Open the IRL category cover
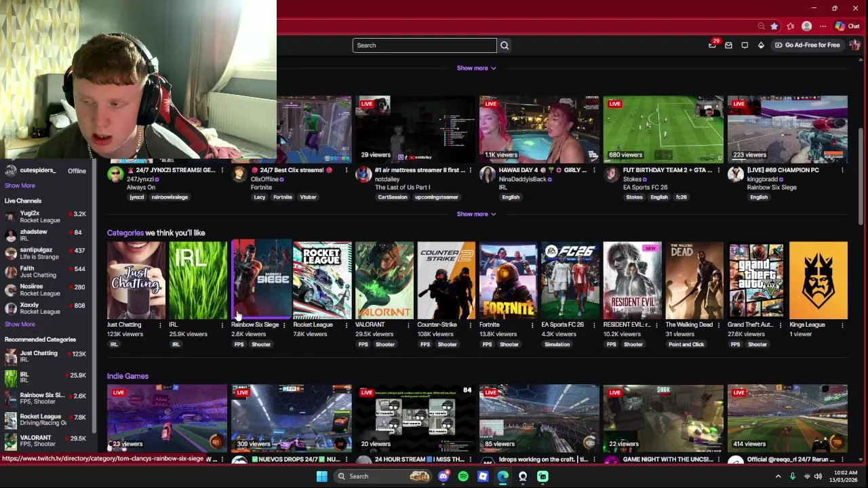 pyautogui.click(x=198, y=279)
